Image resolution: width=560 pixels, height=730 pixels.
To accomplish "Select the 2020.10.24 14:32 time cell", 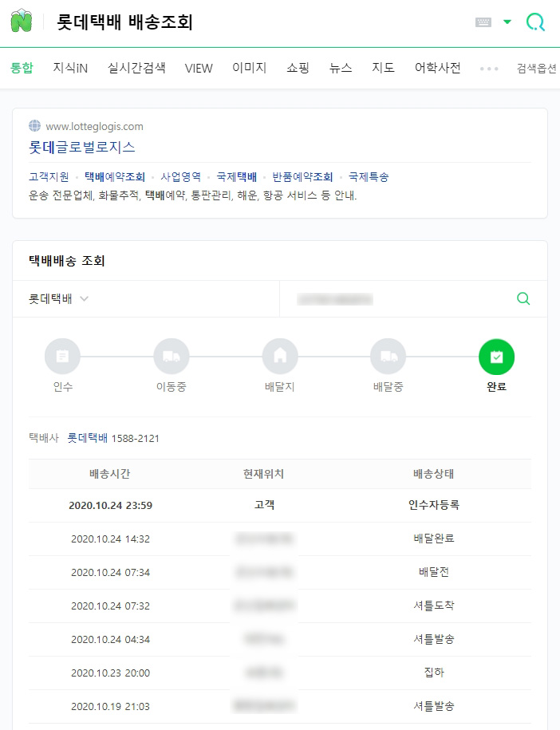I will [x=110, y=539].
